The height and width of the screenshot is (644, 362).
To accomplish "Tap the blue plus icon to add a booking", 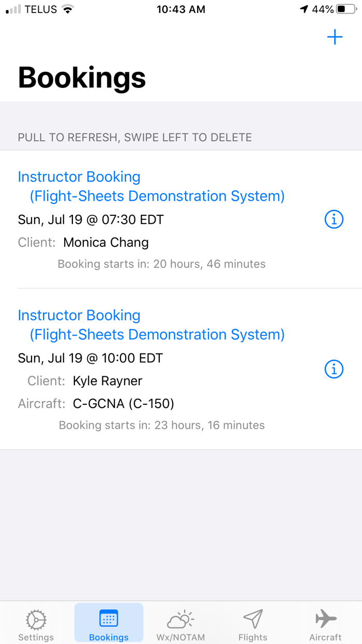I will click(x=335, y=37).
